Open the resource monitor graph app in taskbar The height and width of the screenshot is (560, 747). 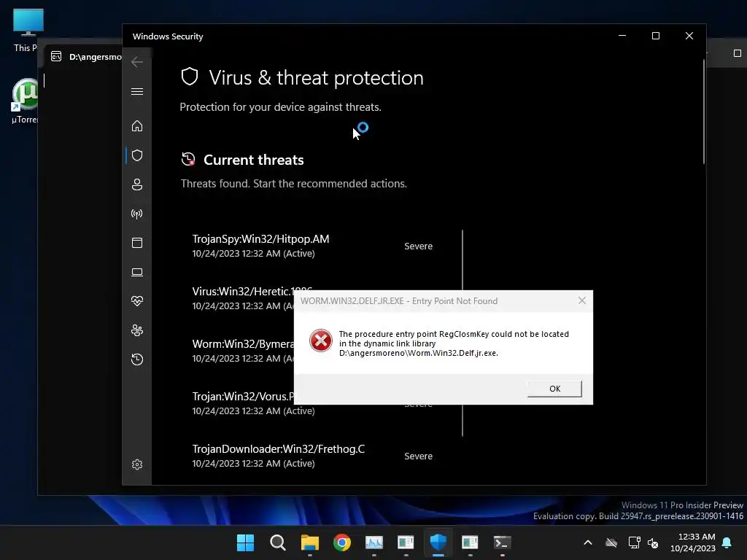[374, 542]
